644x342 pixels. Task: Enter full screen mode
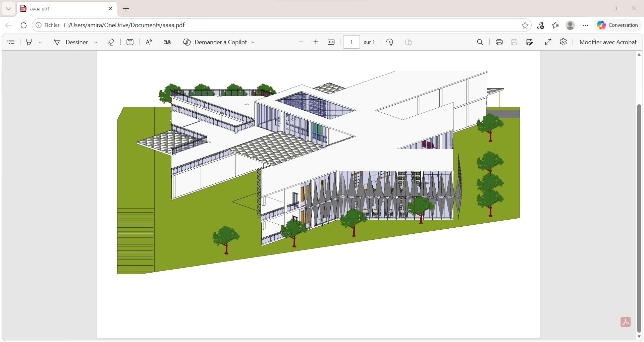click(548, 42)
